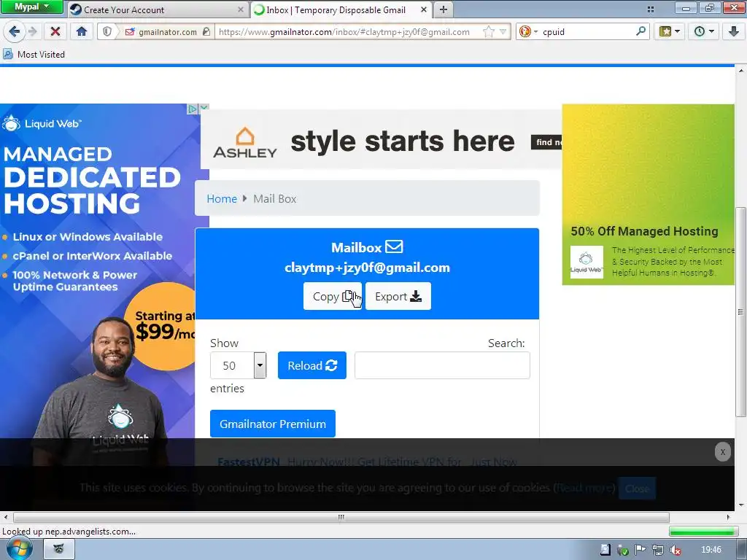Image resolution: width=747 pixels, height=560 pixels.
Task: Open the bookmarks menu button
Action: 670,32
